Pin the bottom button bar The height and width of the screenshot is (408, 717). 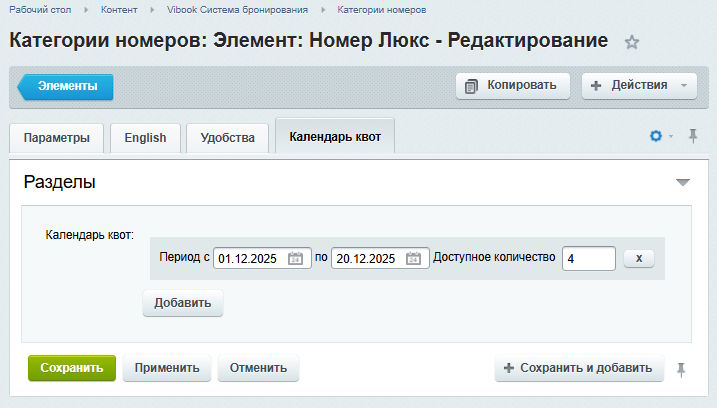click(681, 369)
